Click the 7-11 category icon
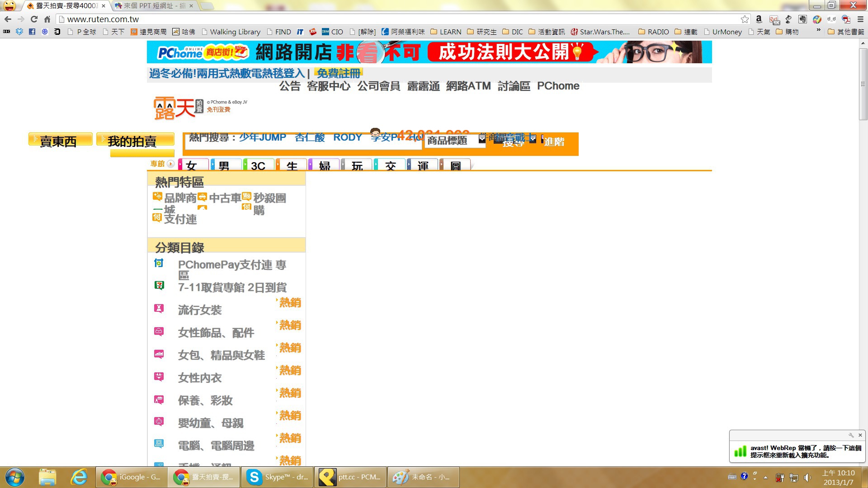This screenshot has width=868, height=488. pyautogui.click(x=159, y=285)
